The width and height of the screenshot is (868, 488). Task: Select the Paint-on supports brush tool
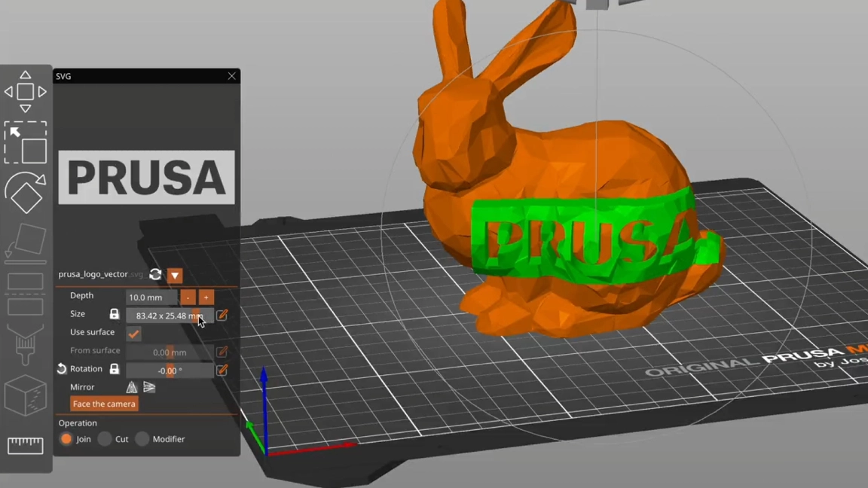[26, 344]
